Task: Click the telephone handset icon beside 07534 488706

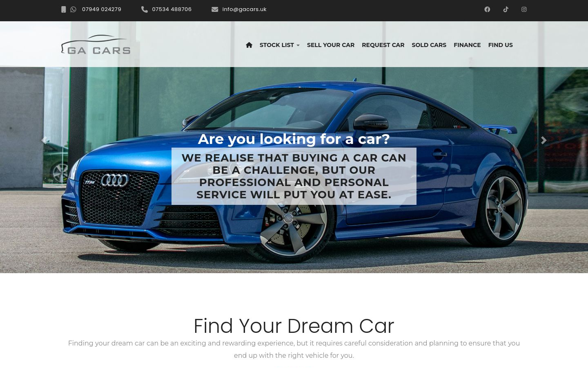Action: point(145,9)
